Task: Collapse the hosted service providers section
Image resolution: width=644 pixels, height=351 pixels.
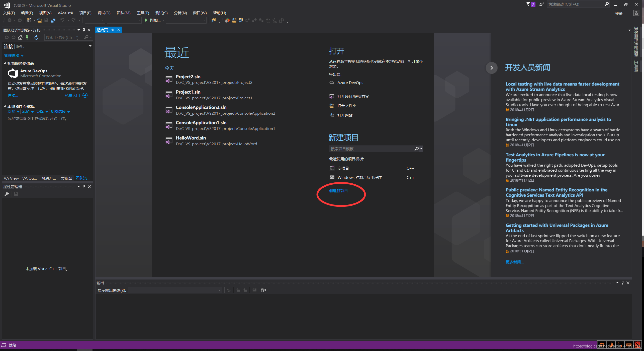Action: (5, 63)
